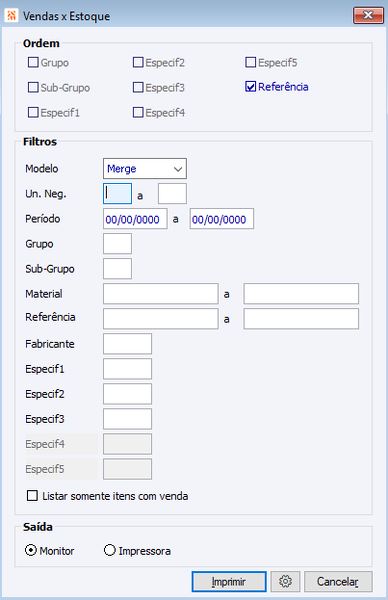Click the Cancelar button
Image resolution: width=388 pixels, height=600 pixels.
[x=338, y=581]
